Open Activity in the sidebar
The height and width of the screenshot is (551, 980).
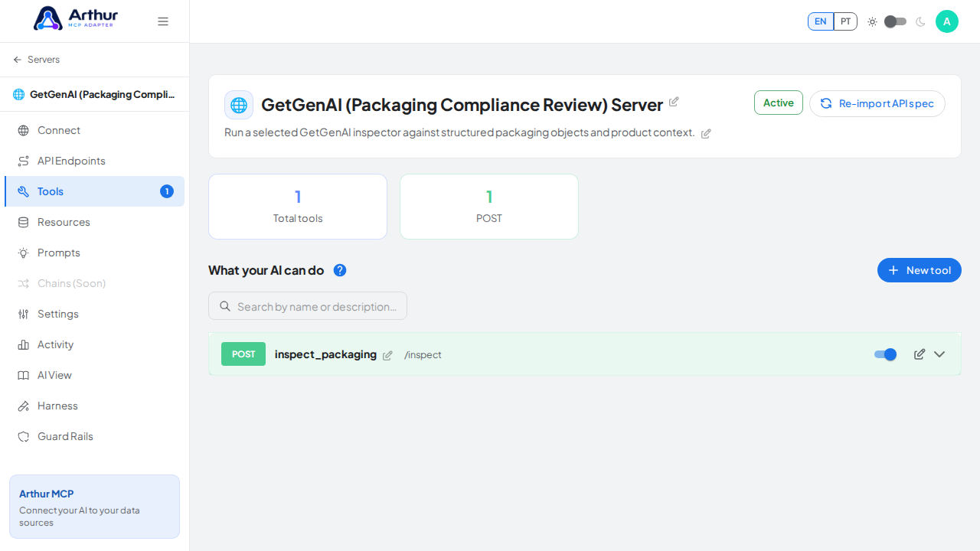point(94,344)
